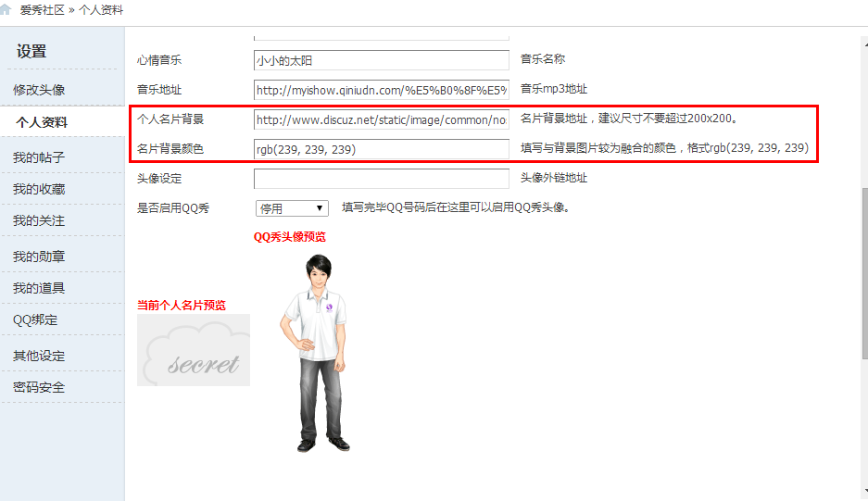Focus the empty 头像设定 input field
The height and width of the screenshot is (501, 868).
(x=382, y=179)
